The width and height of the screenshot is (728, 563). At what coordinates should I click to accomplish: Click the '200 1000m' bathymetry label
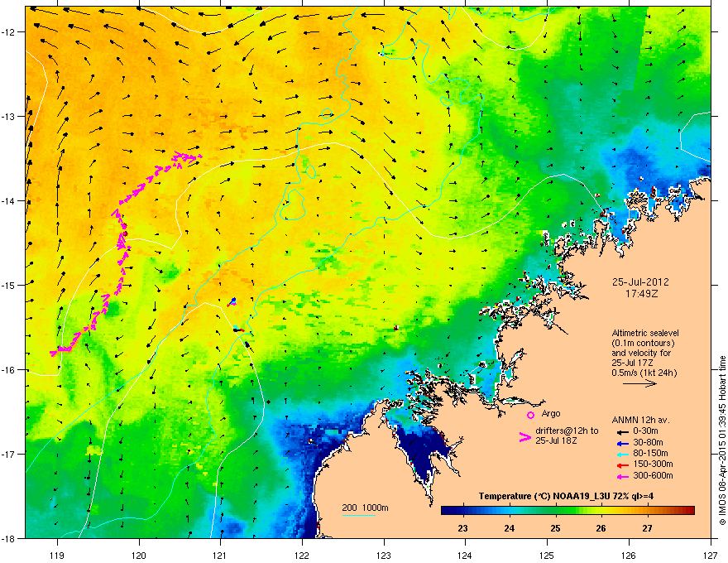point(365,508)
